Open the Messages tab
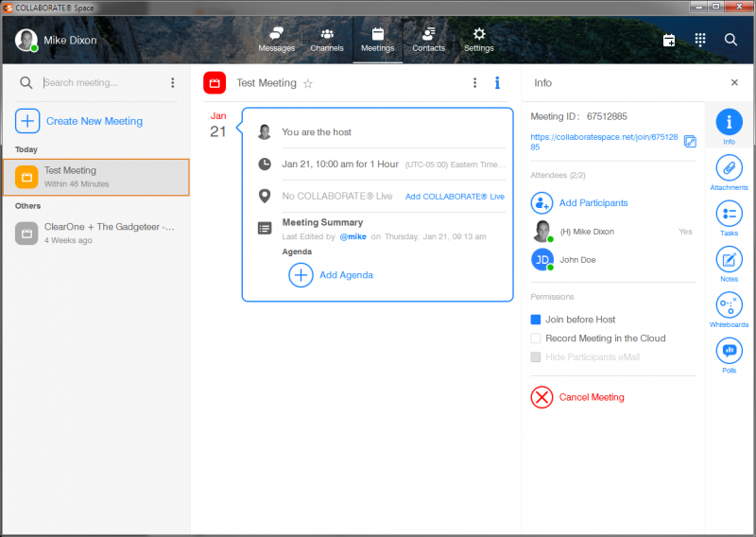The image size is (756, 537). 276,40
